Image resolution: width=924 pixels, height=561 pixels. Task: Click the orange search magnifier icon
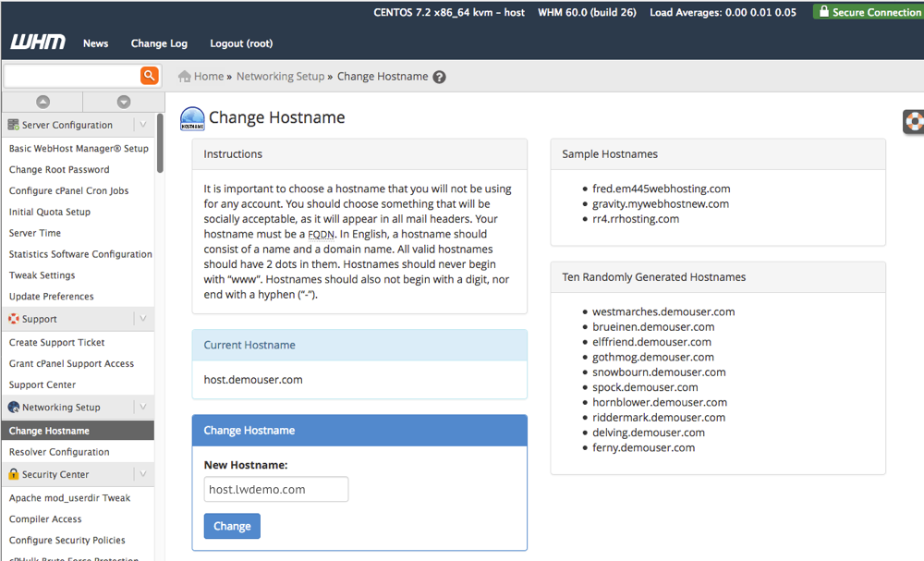click(149, 75)
